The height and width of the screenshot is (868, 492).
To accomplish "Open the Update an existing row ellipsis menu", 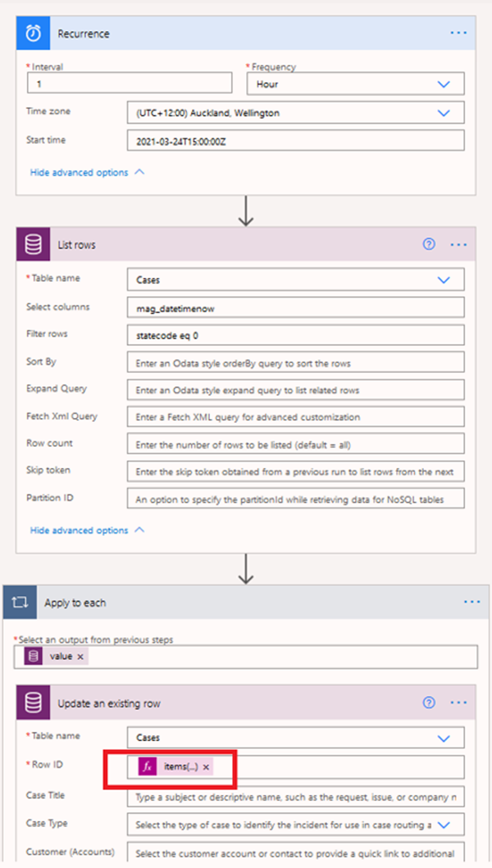I will click(458, 702).
